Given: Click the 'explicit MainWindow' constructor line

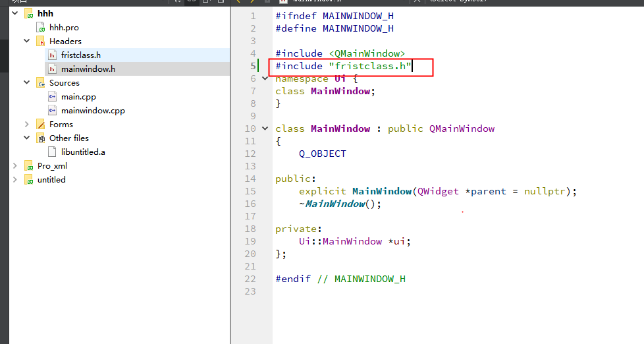Looking at the screenshot, I should [438, 192].
